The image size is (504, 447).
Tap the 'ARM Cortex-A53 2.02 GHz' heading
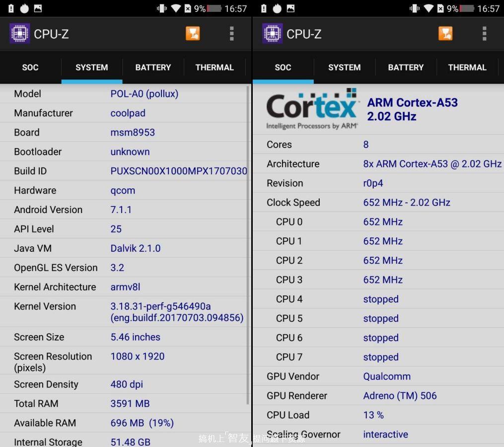coord(413,109)
